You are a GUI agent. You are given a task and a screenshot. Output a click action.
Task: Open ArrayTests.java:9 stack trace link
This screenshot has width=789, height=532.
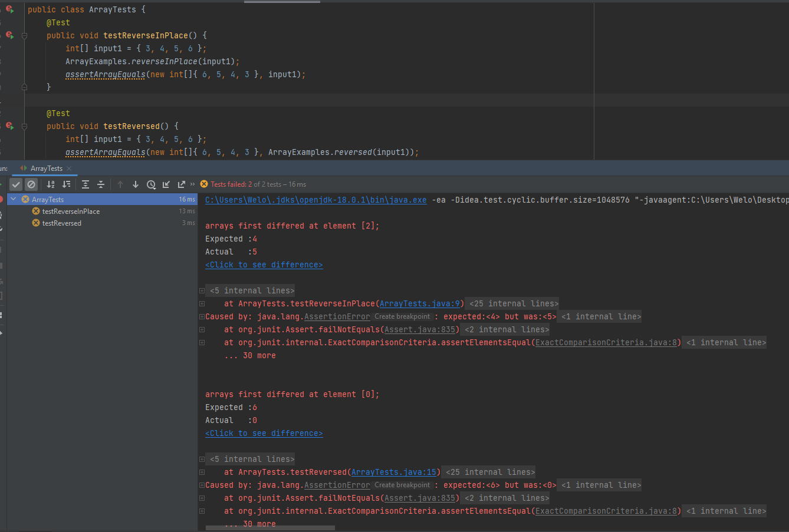[419, 303]
